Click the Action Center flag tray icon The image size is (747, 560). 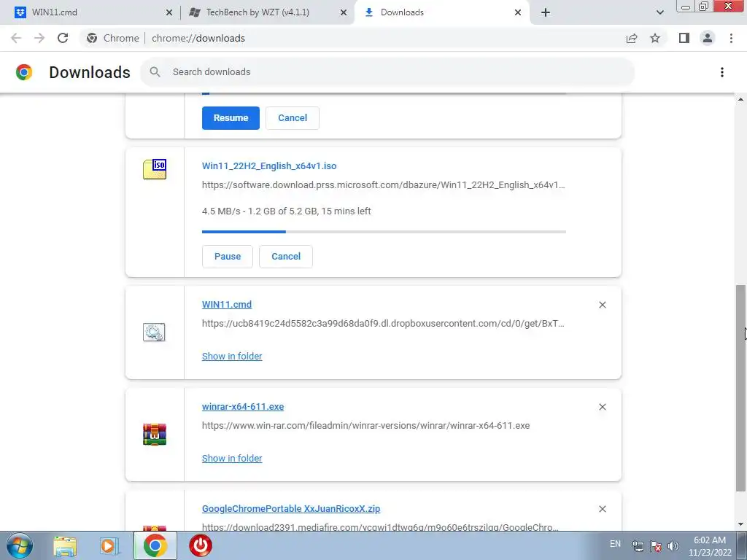pyautogui.click(x=656, y=546)
